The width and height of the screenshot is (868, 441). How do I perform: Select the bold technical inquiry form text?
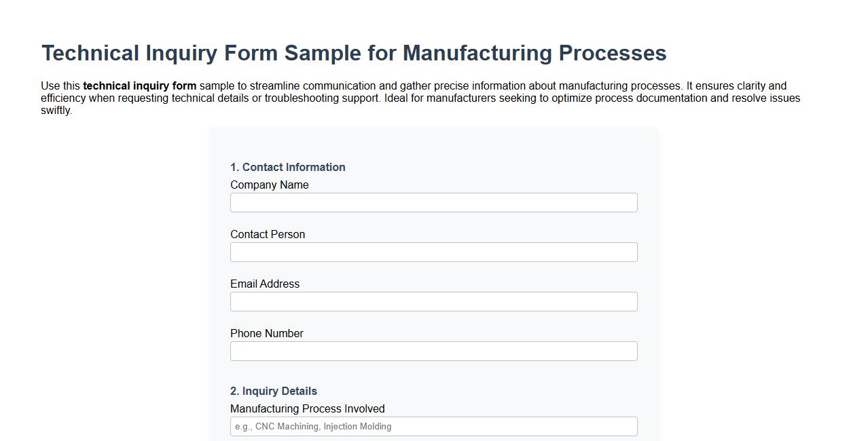coord(139,85)
